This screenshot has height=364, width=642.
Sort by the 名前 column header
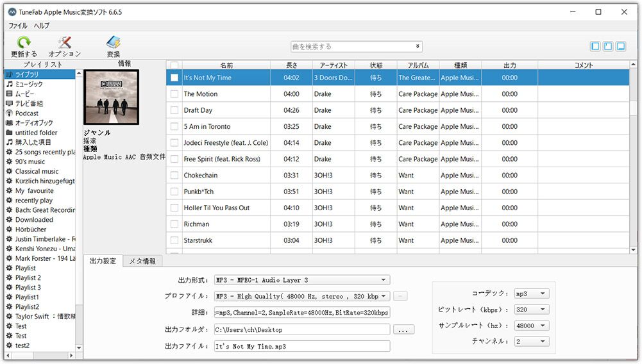tap(226, 65)
